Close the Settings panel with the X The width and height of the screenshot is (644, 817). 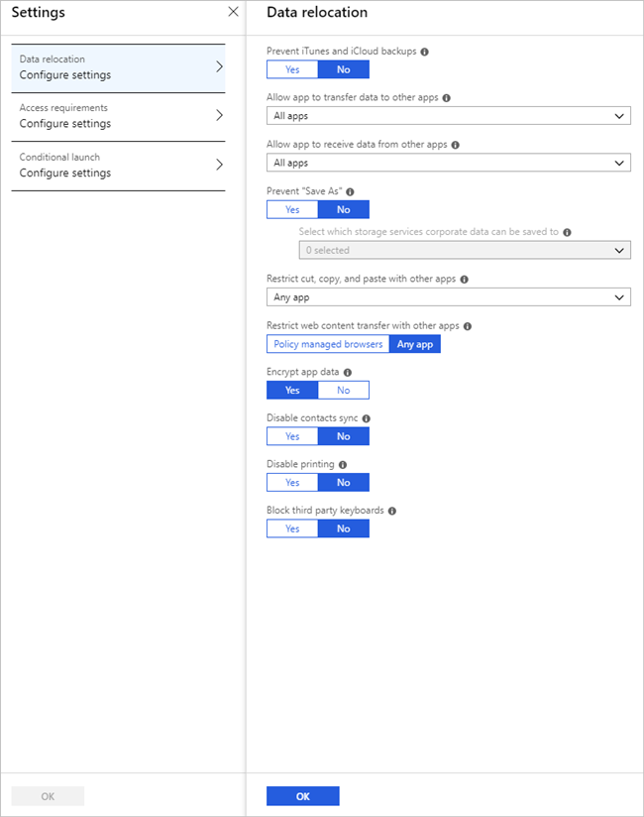click(233, 12)
